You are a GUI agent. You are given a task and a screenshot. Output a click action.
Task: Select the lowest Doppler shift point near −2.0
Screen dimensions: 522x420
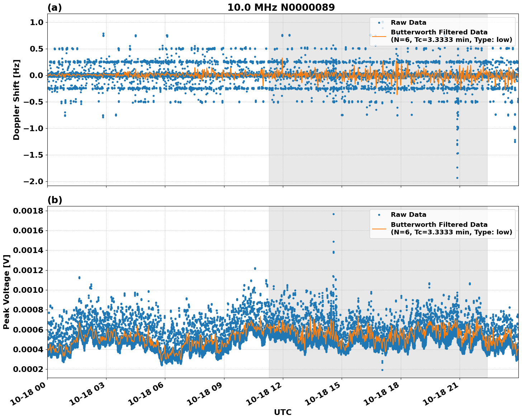tap(457, 178)
